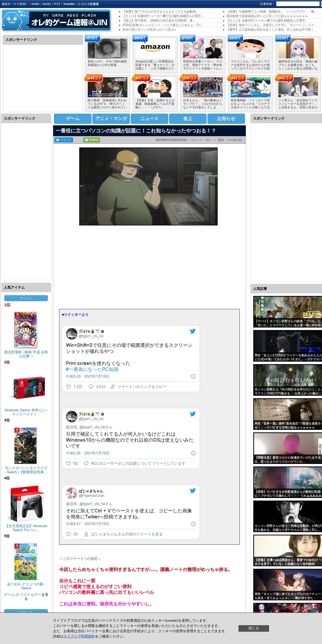Focus the 記事検索 search field

click(298, 4)
